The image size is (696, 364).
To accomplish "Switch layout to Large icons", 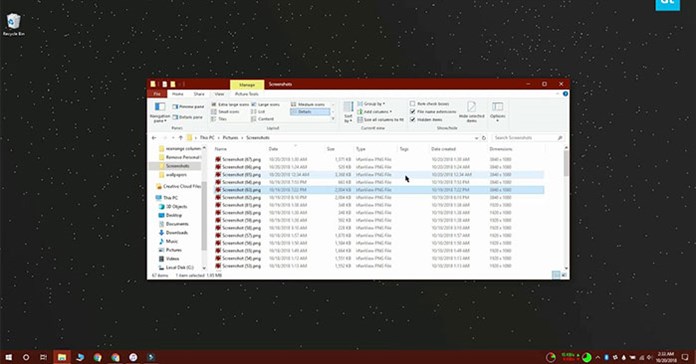I will pos(265,104).
